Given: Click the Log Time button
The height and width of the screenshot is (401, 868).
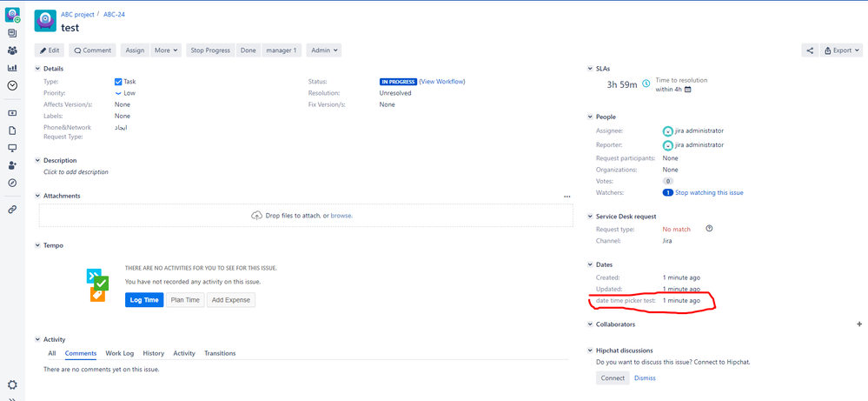Looking at the screenshot, I should pyautogui.click(x=144, y=300).
